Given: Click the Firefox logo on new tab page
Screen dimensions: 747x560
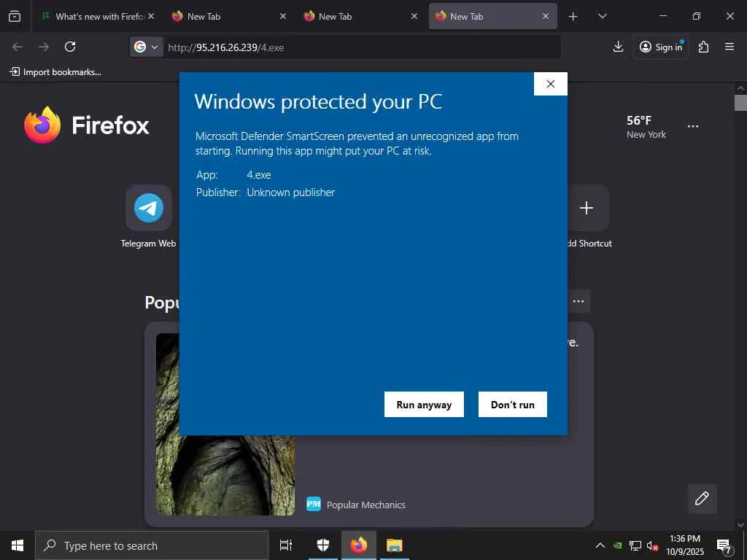Looking at the screenshot, I should (x=87, y=125).
